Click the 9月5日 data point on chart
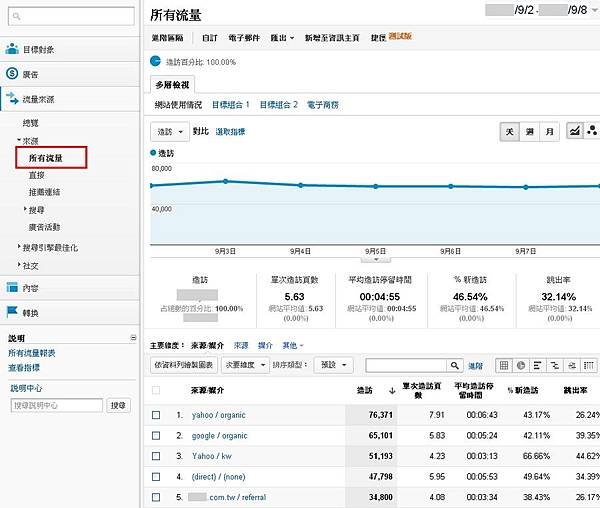Screen dimensions: 600x508 [376, 186]
